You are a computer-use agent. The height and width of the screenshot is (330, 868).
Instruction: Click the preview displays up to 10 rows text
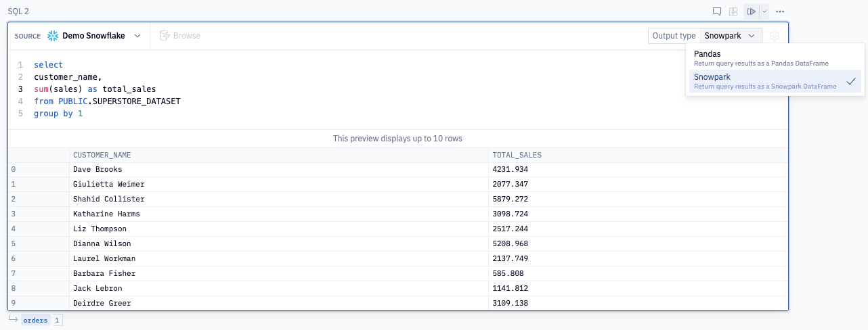pos(397,139)
